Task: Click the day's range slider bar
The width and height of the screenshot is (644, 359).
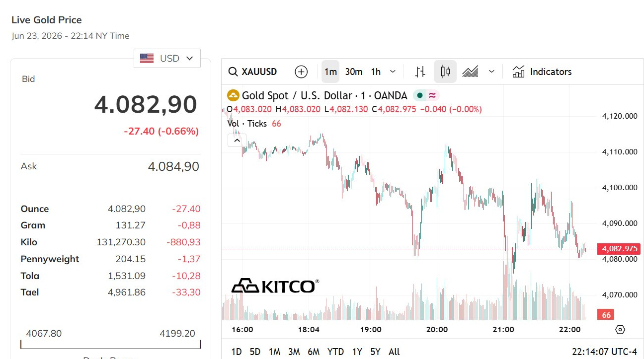Action: pyautogui.click(x=110, y=344)
